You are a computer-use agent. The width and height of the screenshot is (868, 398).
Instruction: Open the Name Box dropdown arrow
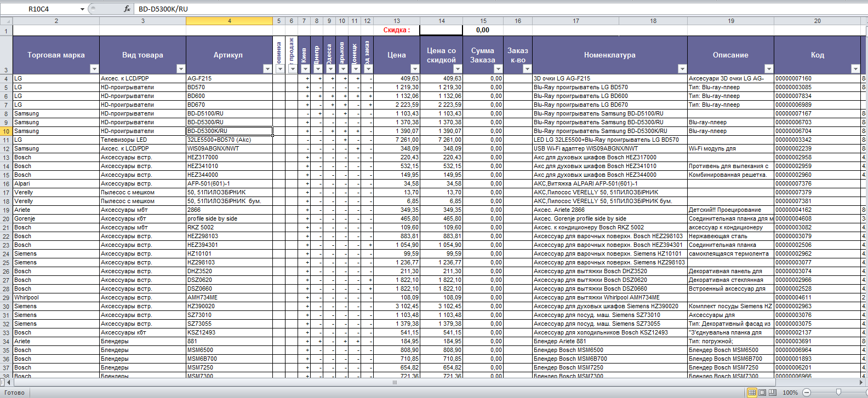point(82,9)
